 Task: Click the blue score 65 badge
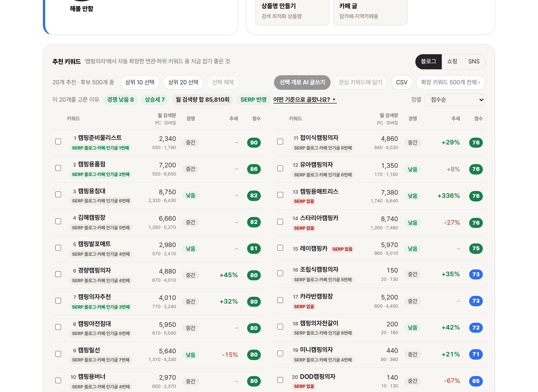[x=476, y=381]
